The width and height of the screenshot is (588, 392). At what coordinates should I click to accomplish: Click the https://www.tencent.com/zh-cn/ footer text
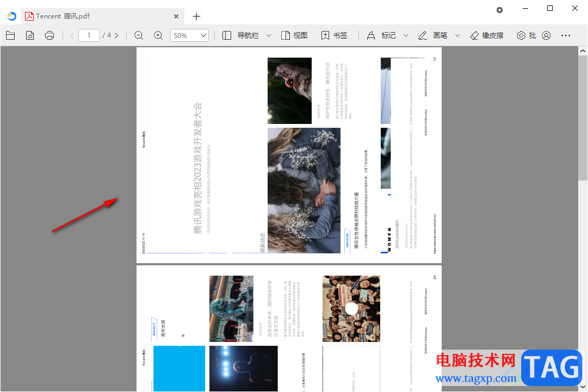click(x=435, y=234)
